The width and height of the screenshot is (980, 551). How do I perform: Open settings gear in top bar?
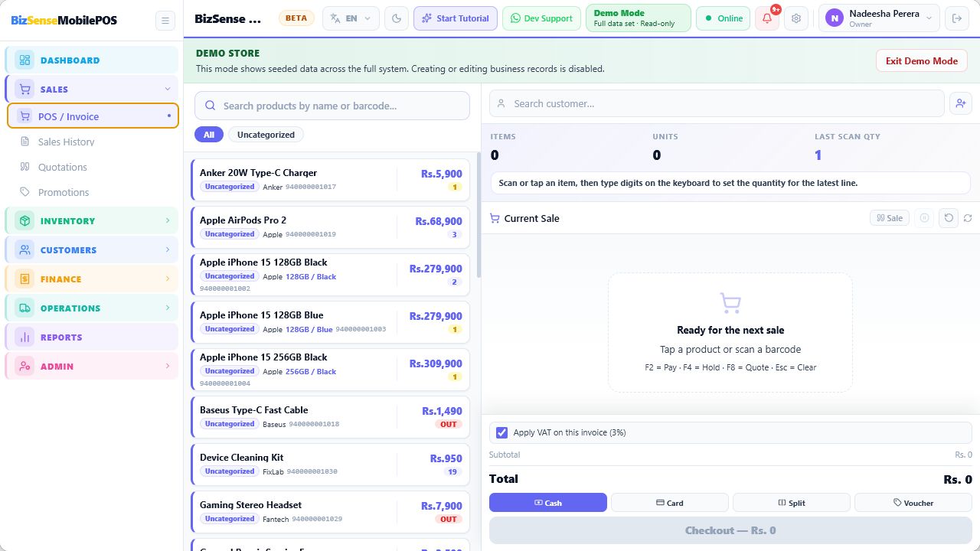(796, 18)
